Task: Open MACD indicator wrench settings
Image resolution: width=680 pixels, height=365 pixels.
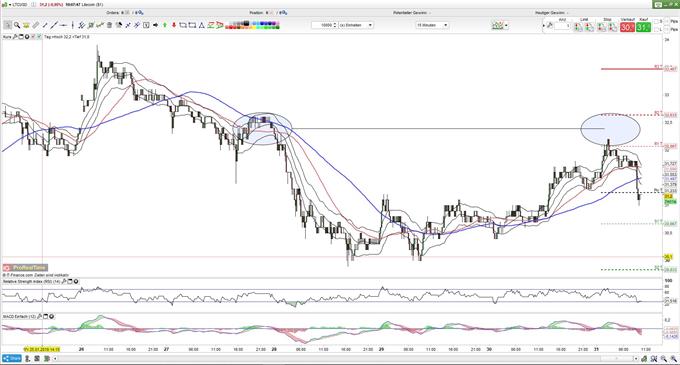Action: (39, 316)
